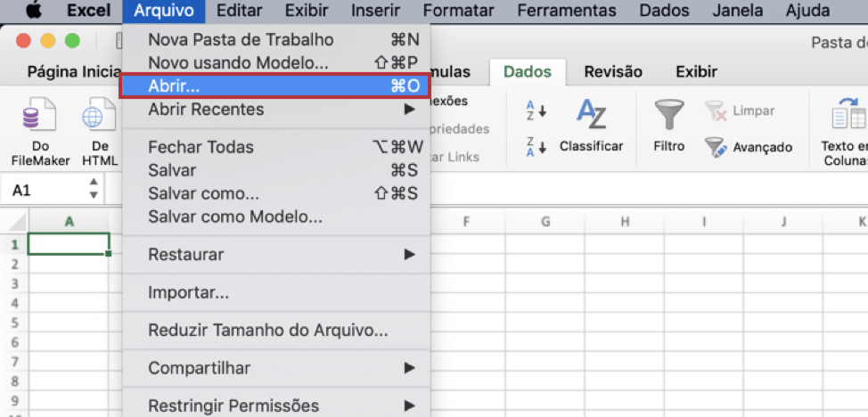Viewport: 868px width, 417px height.
Task: Select Salvar como... menu entry
Action: click(x=204, y=193)
